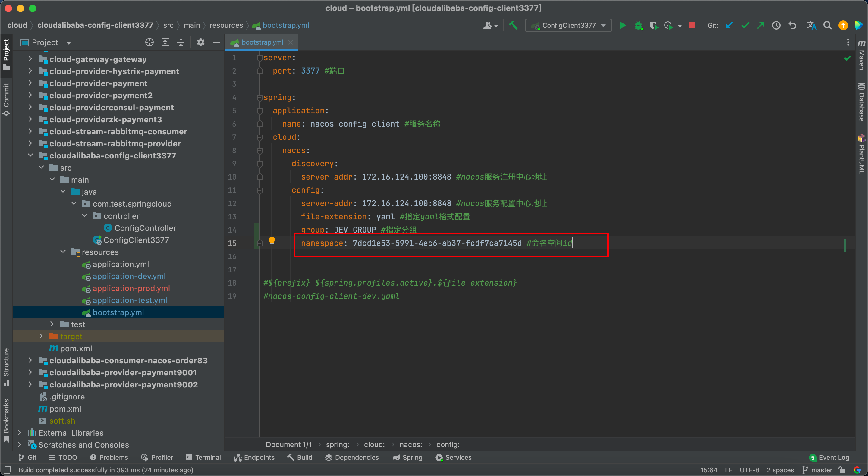Viewport: 868px width, 476px height.
Task: Fold the spring block at line 4
Action: click(259, 98)
